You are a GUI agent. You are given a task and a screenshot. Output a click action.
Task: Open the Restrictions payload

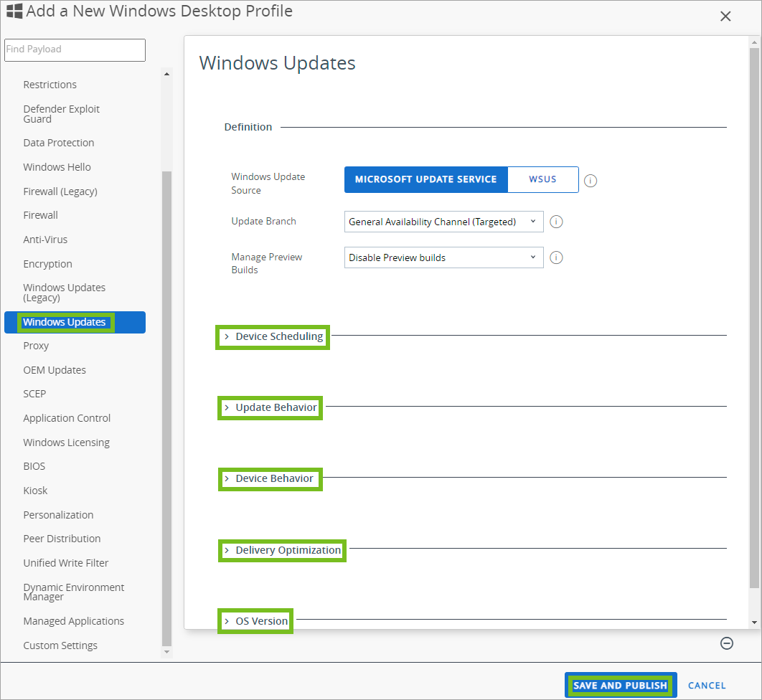[x=50, y=85]
